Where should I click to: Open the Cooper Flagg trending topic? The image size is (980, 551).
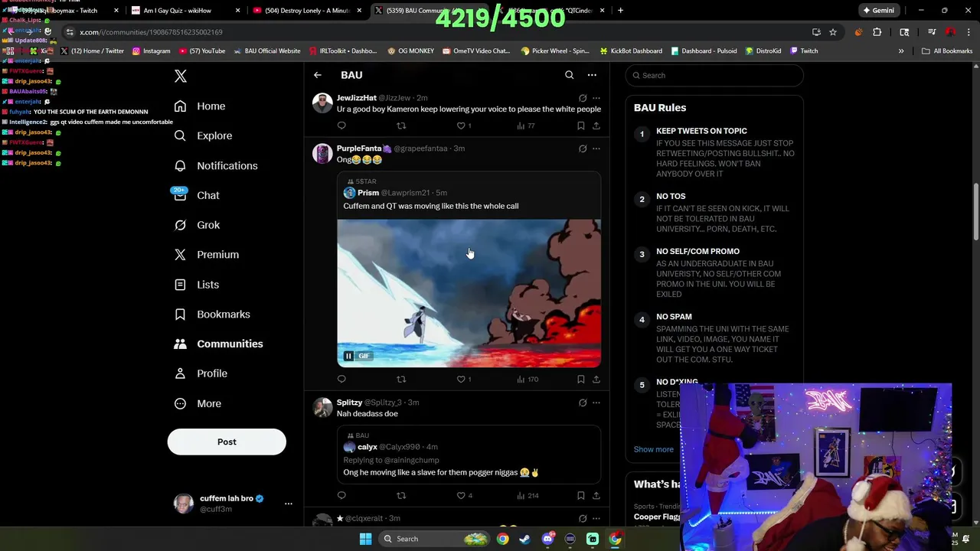[x=657, y=517]
